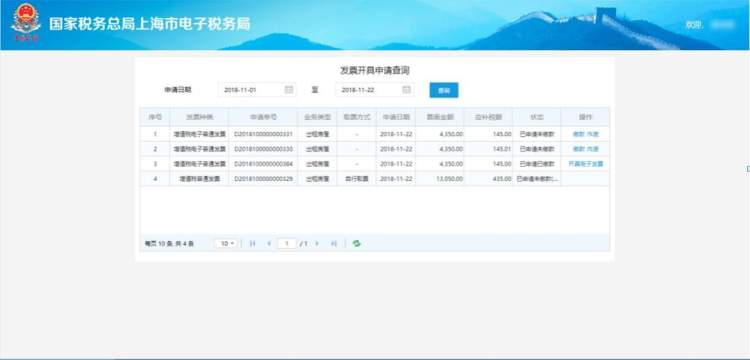Click the tax bureau emblem logo

[x=26, y=22]
